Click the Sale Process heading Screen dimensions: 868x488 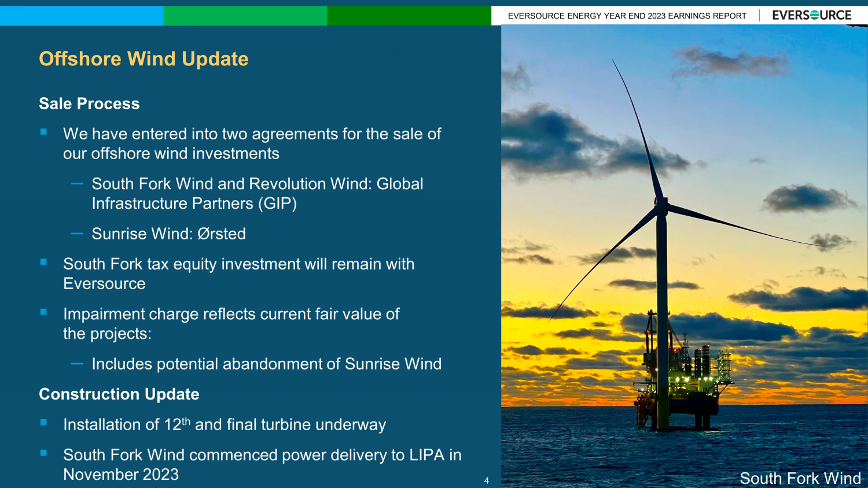(x=89, y=104)
